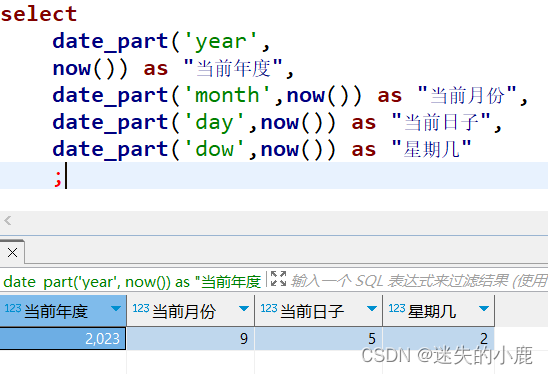Focus the SQL expression filter input field
The height and width of the screenshot is (374, 548).
[x=419, y=280]
